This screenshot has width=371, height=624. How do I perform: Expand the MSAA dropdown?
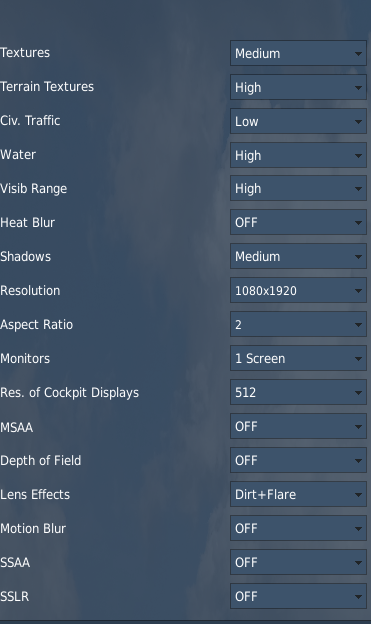coord(298,426)
